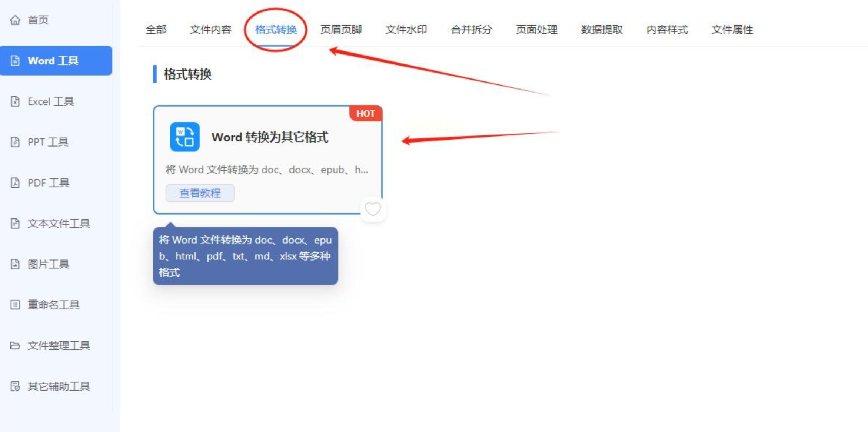Switch to the 文件内容 tab
This screenshot has width=868, height=432.
coord(210,30)
